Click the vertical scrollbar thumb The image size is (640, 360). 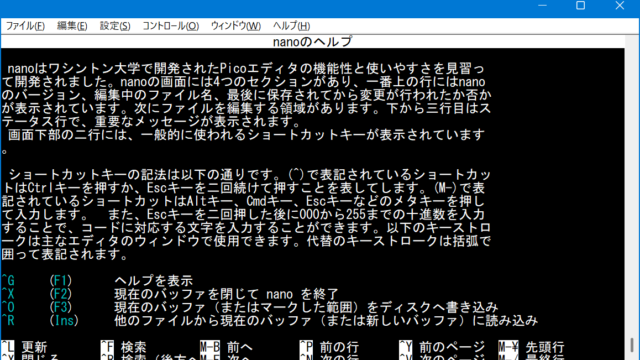pos(632,344)
